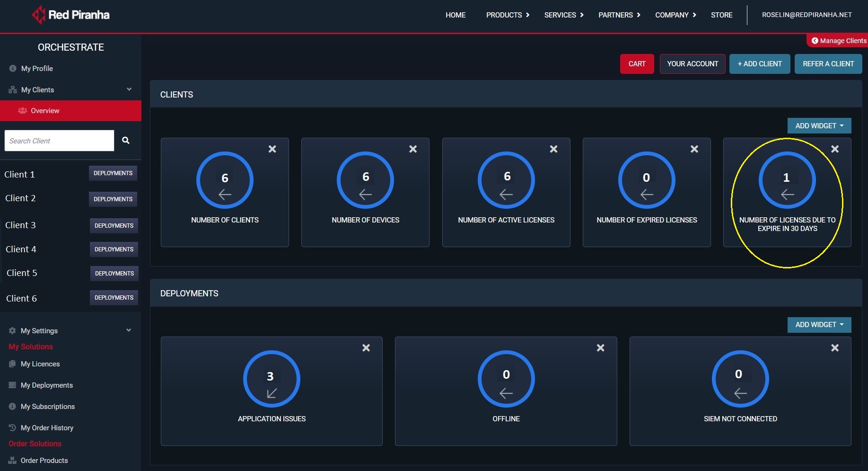The width and height of the screenshot is (868, 471).
Task: Focus the Search Client input field
Action: pos(59,141)
